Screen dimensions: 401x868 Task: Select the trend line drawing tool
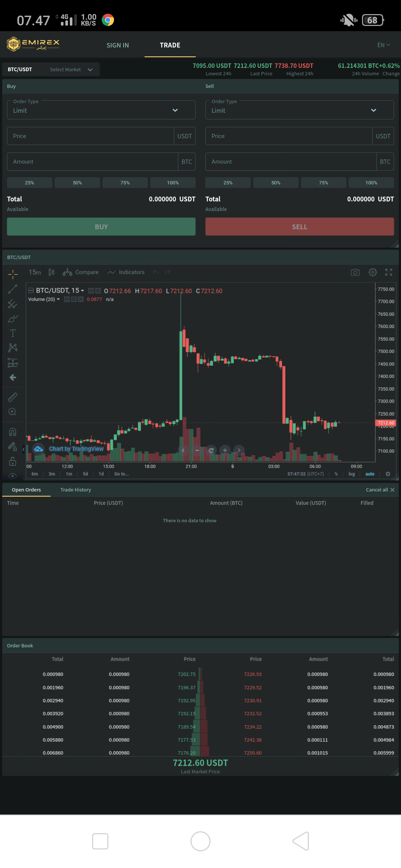tap(13, 289)
